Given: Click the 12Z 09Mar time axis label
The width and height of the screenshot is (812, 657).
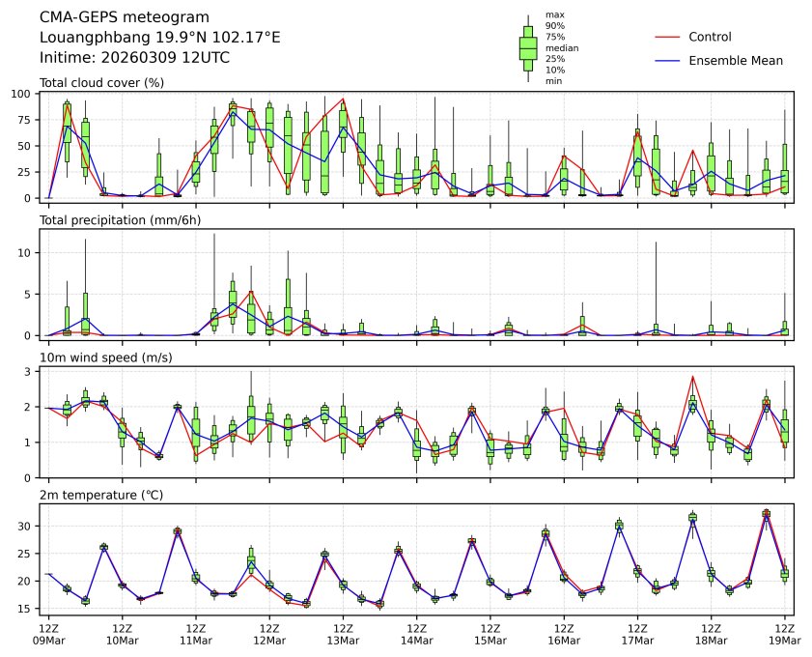Looking at the screenshot, I should click(48, 633).
